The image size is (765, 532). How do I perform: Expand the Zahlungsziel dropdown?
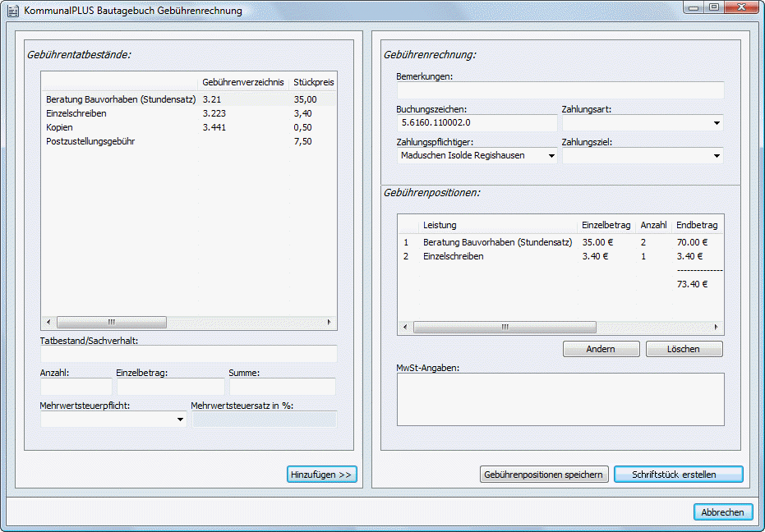coord(717,156)
